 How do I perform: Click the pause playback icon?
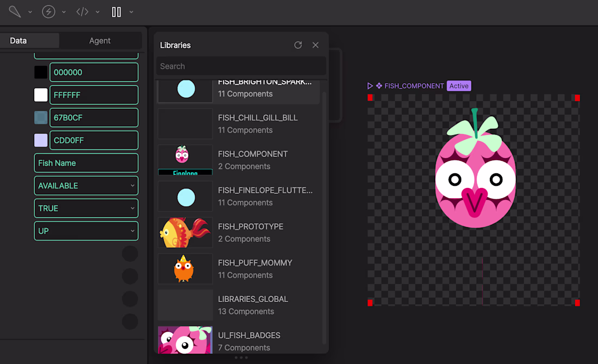116,12
